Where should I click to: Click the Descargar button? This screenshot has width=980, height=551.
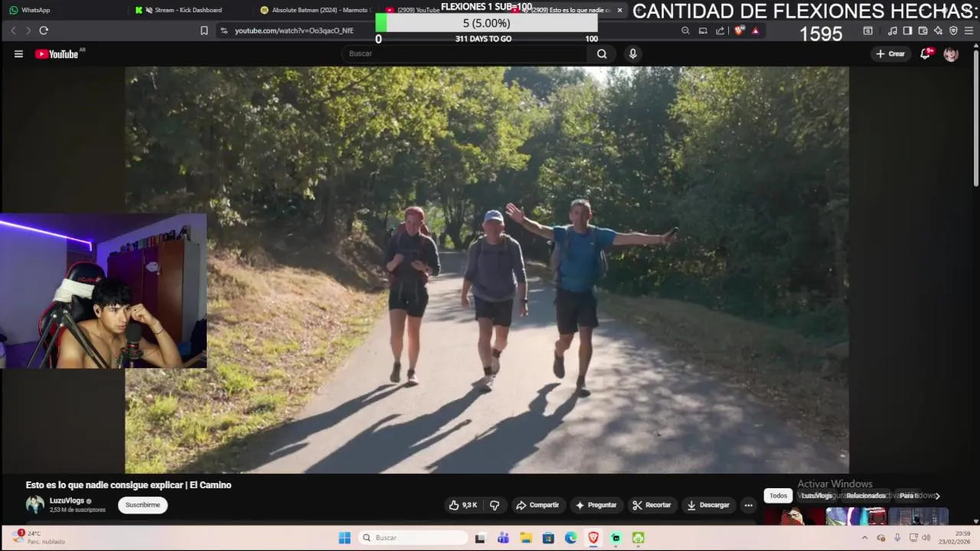click(x=708, y=505)
